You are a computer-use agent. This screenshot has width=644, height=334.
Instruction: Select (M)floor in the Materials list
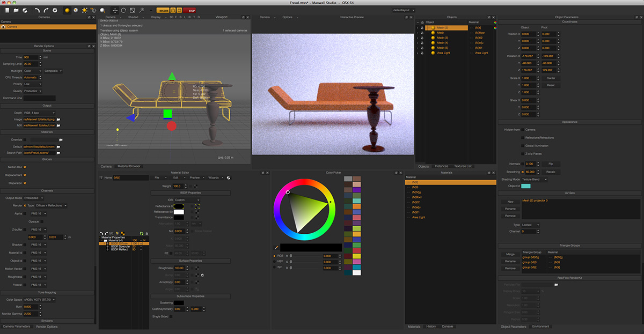coord(450,197)
